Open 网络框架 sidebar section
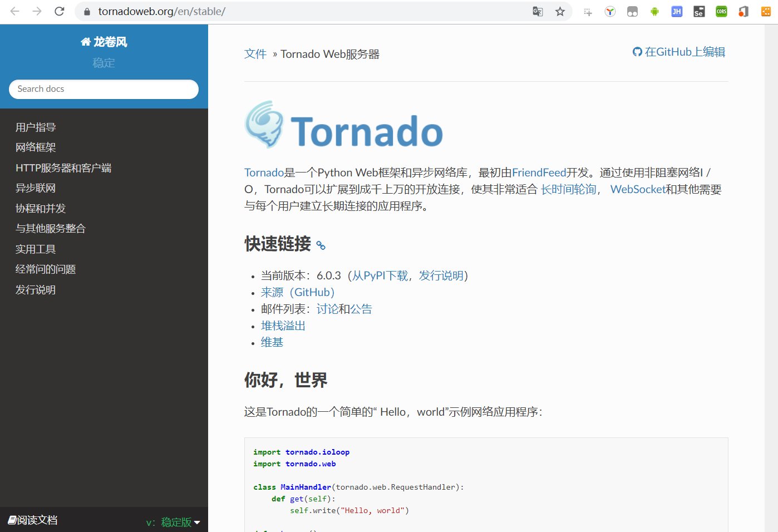The height and width of the screenshot is (532, 778). tap(36, 147)
